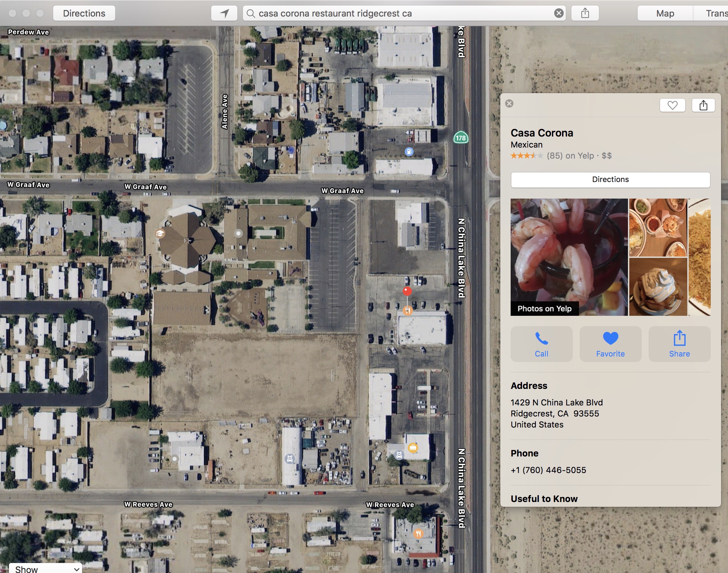728x573 pixels.
Task: Click the Call button
Action: point(542,344)
